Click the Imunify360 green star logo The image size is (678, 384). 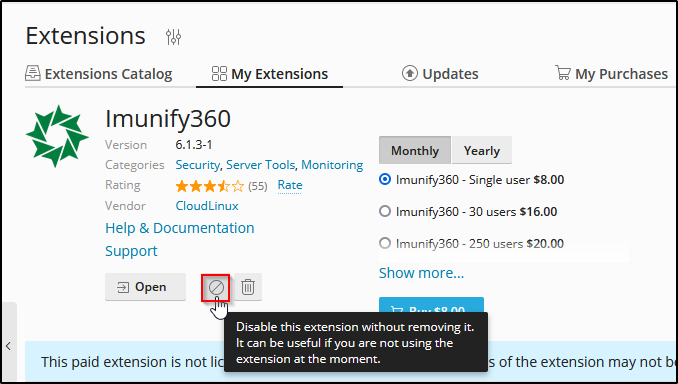click(x=57, y=136)
